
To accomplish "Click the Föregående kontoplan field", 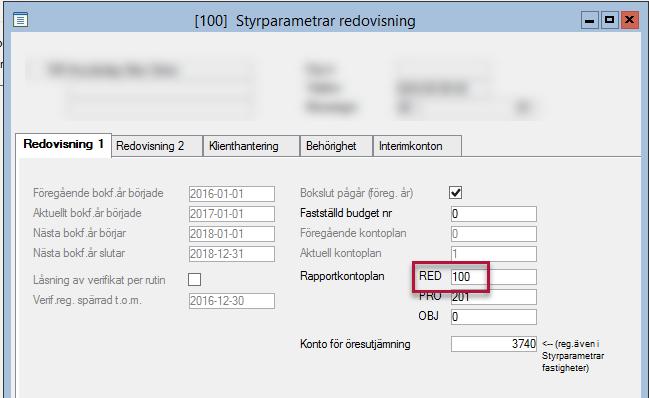I will pyautogui.click(x=494, y=234).
